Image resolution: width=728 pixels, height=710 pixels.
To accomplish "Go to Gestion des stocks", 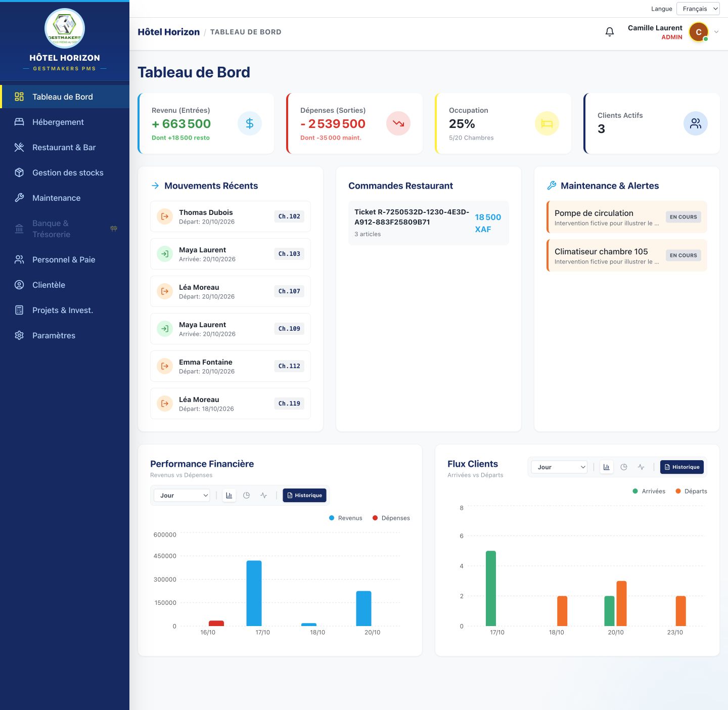I will [65, 172].
